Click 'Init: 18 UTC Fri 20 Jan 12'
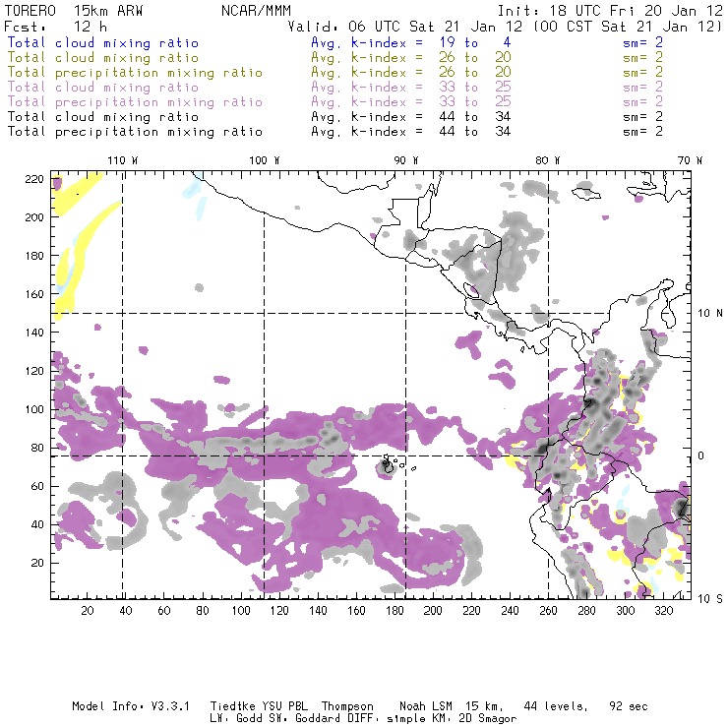Viewport: 728px width, 728px height. [x=610, y=11]
